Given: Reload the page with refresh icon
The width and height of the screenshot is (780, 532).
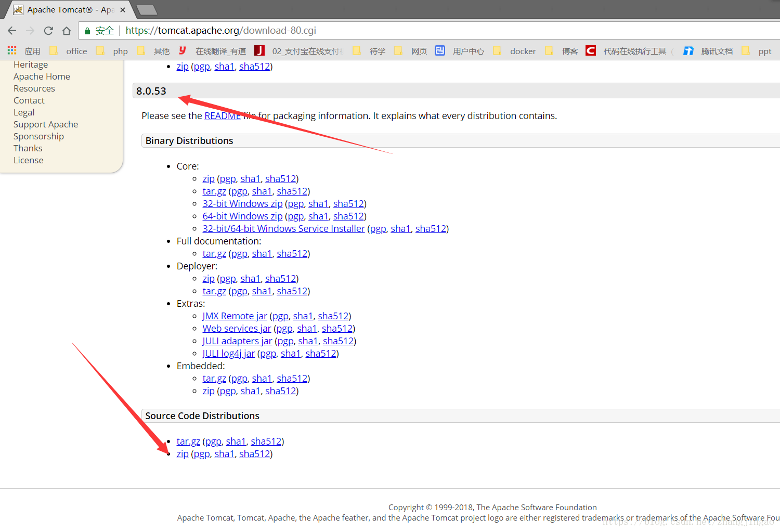Looking at the screenshot, I should [48, 31].
